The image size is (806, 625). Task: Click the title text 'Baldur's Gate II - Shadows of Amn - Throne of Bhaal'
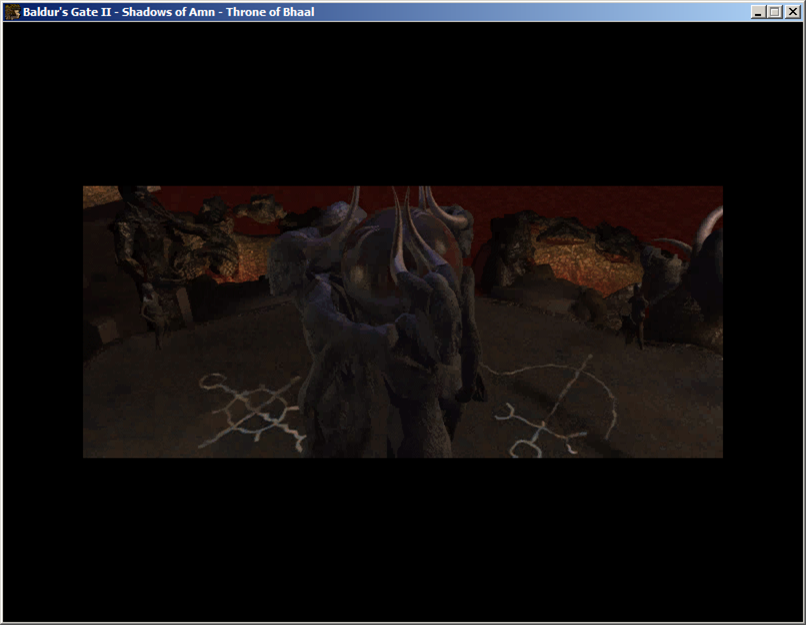[168, 12]
